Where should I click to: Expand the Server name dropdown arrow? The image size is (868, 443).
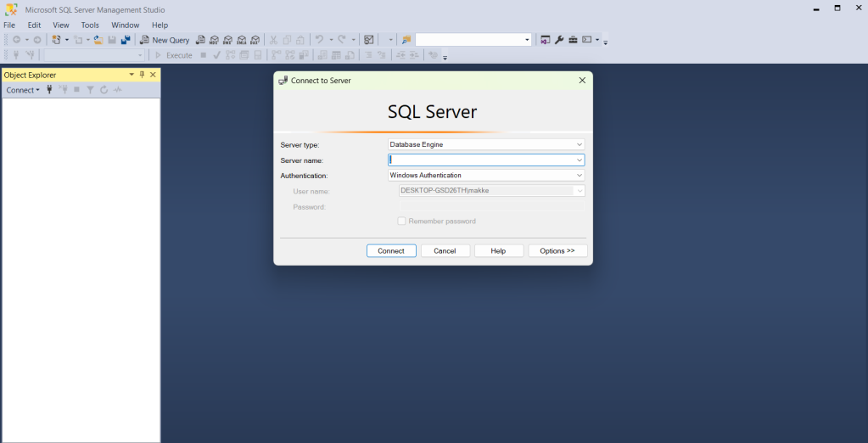click(x=579, y=160)
